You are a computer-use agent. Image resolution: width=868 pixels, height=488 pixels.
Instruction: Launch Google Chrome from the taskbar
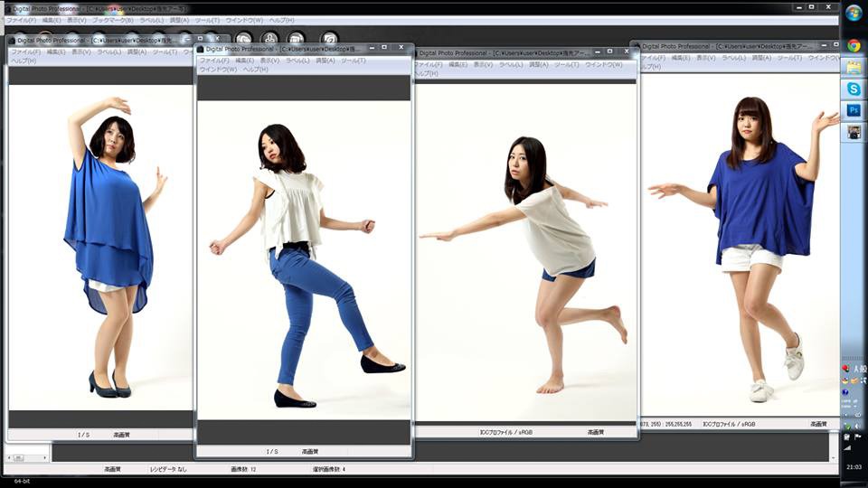click(x=854, y=46)
